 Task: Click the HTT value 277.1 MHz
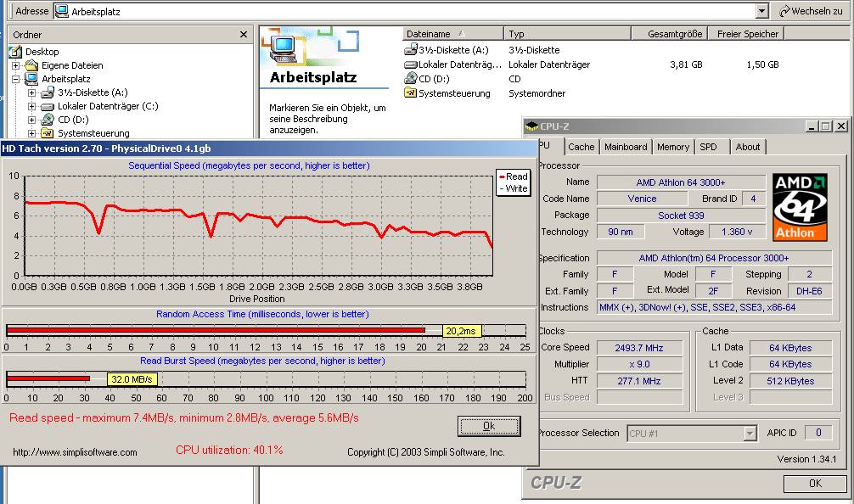(x=639, y=381)
